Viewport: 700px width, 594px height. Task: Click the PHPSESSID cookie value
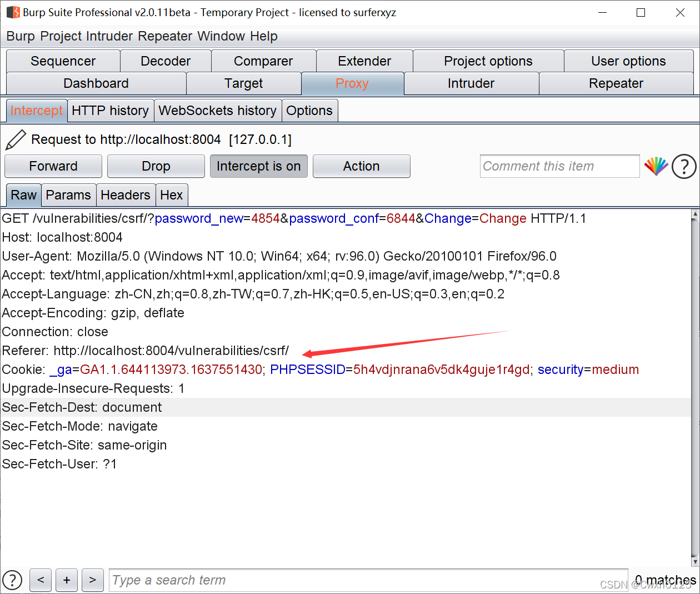pyautogui.click(x=442, y=370)
